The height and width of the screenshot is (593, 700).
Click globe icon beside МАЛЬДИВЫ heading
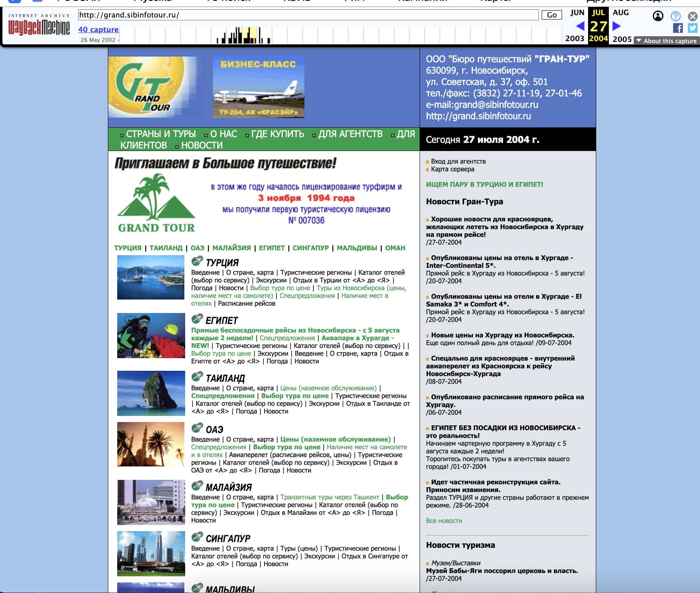click(197, 588)
